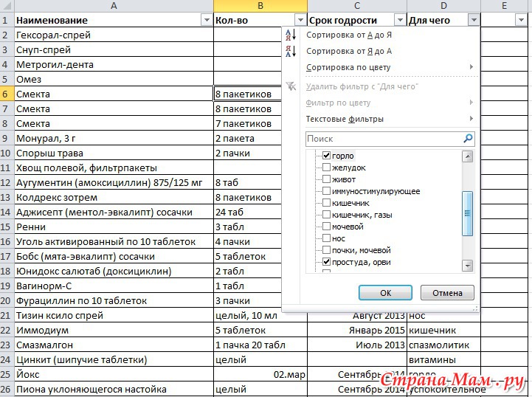Click the cell Тизин ксило спрей

click(114, 315)
